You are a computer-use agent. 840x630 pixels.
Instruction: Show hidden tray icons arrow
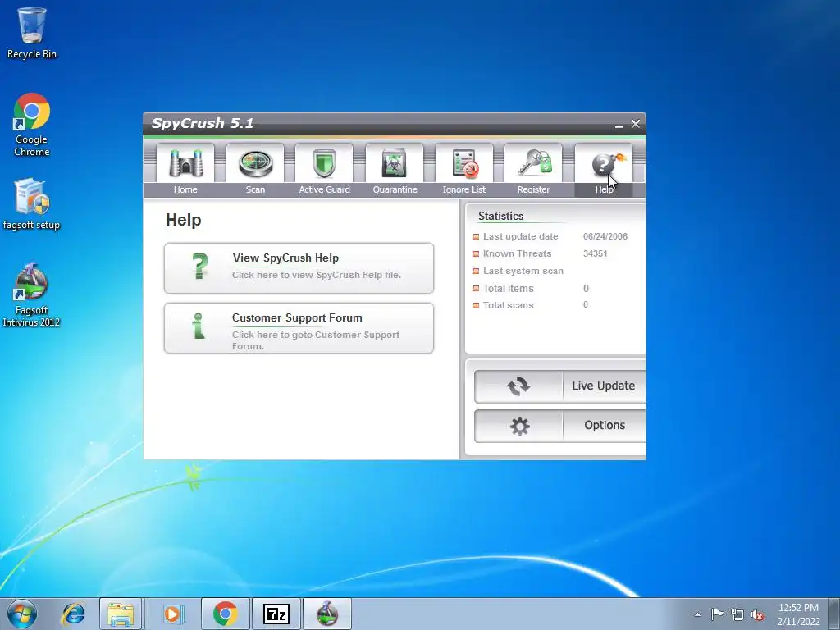tap(697, 614)
